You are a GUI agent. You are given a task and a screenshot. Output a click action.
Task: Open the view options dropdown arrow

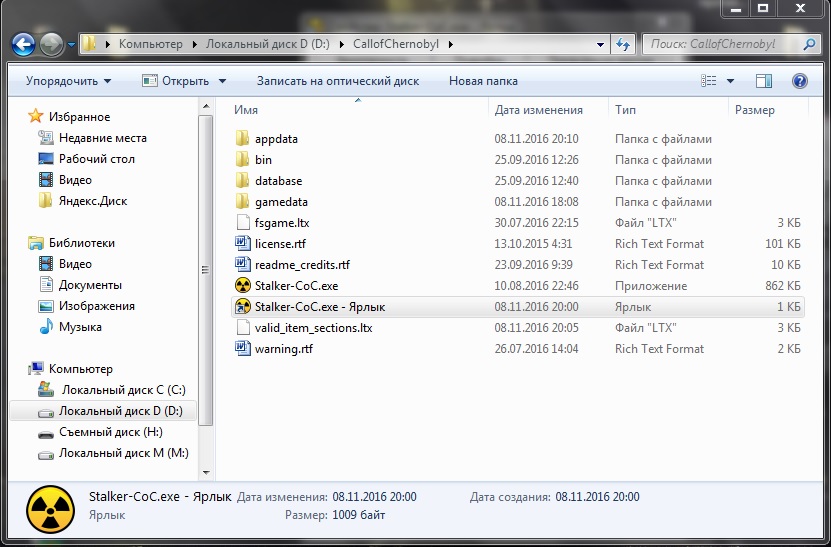[x=730, y=81]
